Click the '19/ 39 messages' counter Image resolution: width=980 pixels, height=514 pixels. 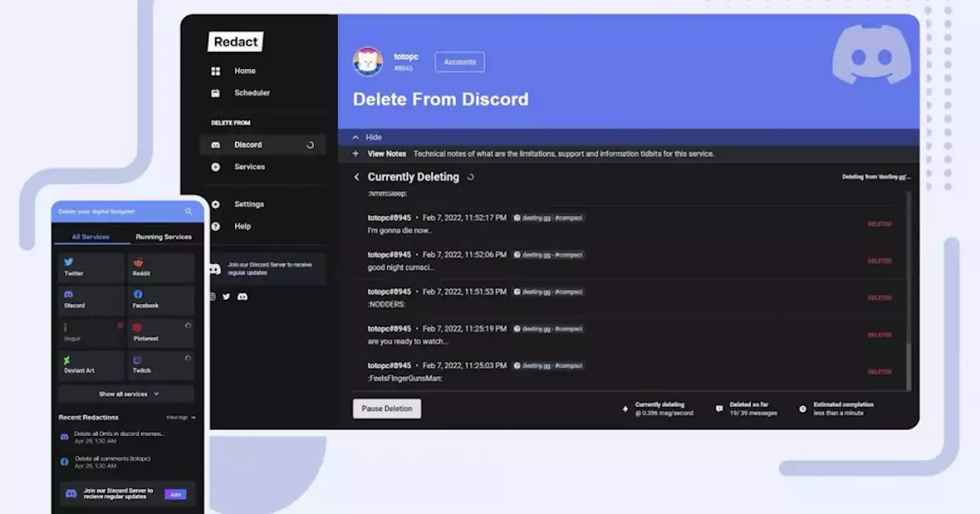[753, 413]
